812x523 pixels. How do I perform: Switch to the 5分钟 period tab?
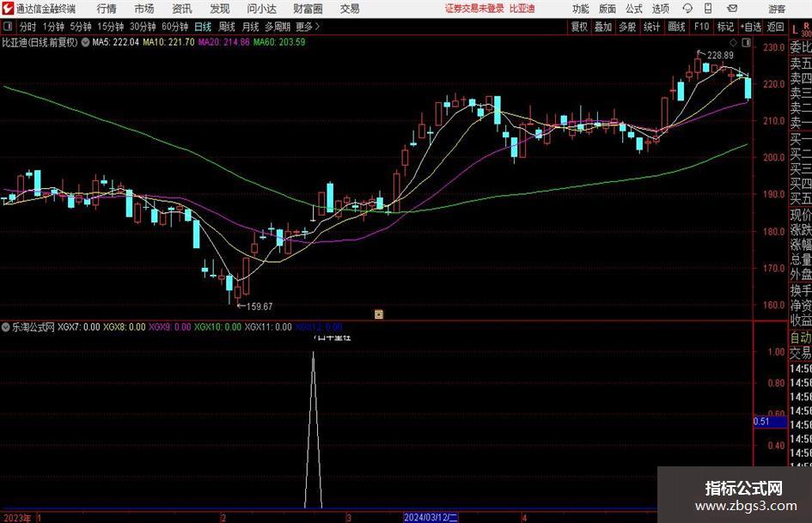(81, 27)
